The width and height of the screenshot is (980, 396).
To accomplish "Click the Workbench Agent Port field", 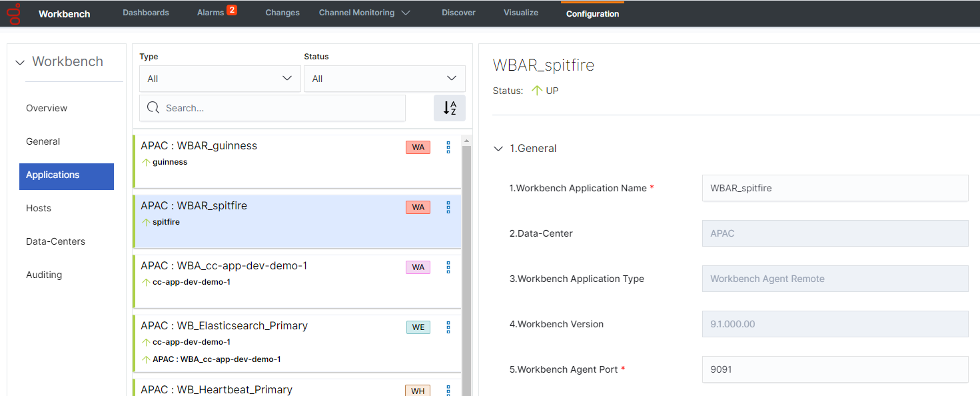I will click(x=834, y=369).
